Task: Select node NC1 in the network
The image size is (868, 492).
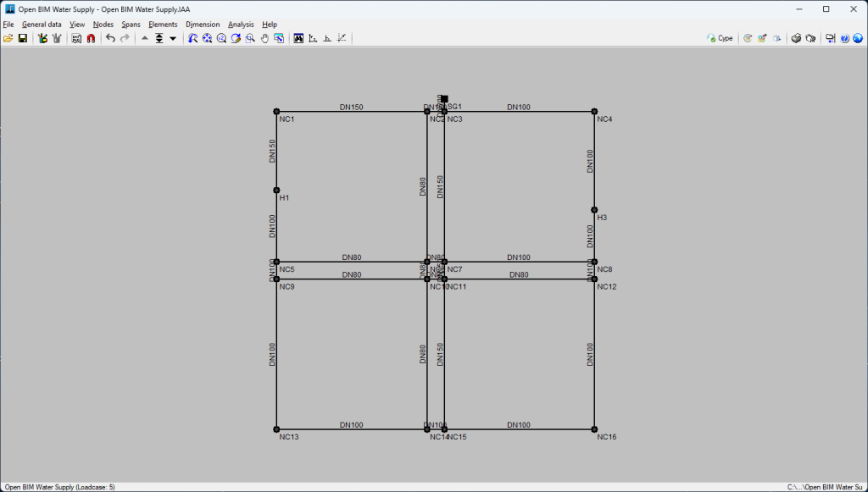Action: point(276,111)
